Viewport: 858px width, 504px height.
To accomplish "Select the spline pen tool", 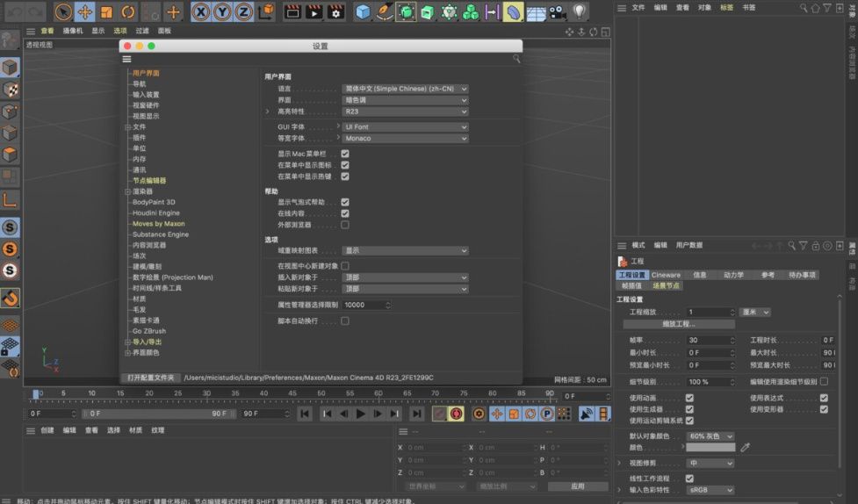I will 384,11.
